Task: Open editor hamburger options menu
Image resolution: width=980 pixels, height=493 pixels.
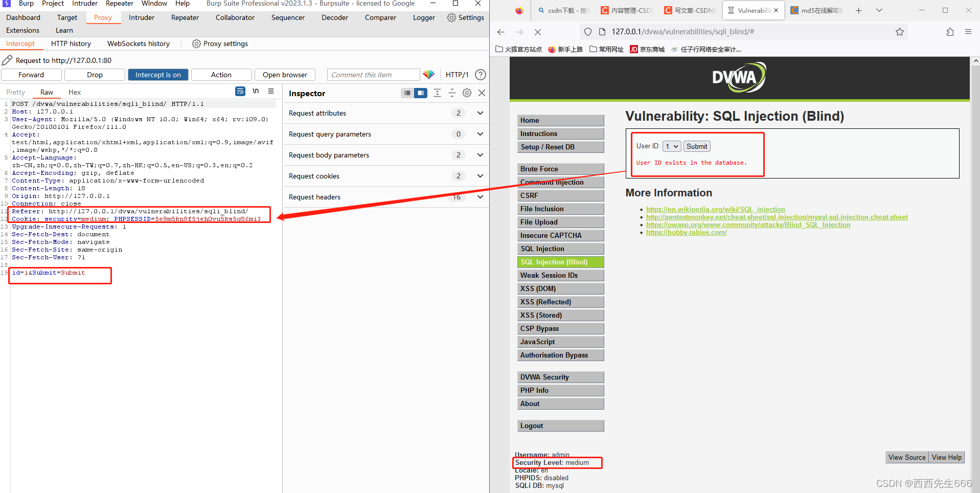Action: click(271, 91)
